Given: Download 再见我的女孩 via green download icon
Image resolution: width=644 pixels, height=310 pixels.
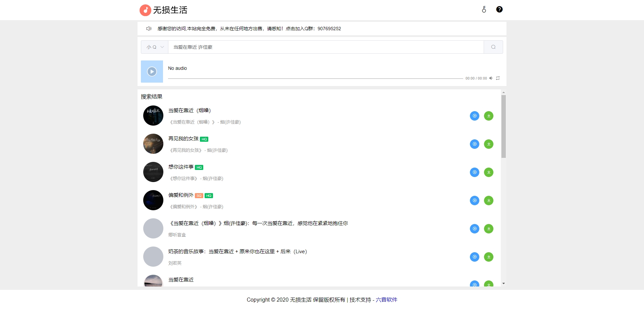Looking at the screenshot, I should (x=489, y=144).
